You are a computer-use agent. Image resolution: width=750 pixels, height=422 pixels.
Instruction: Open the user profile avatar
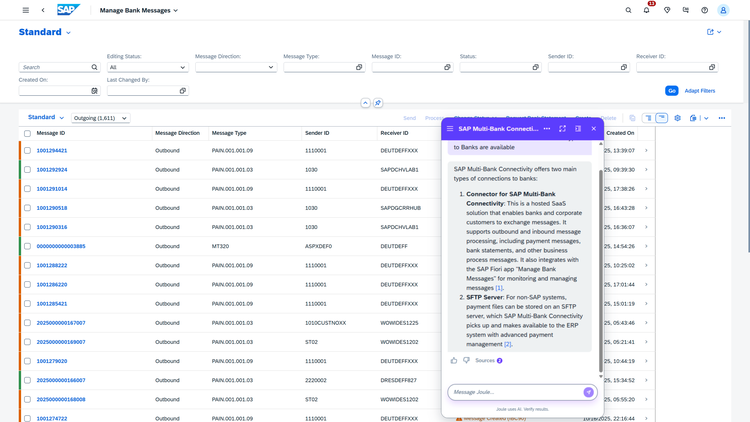[x=723, y=10]
